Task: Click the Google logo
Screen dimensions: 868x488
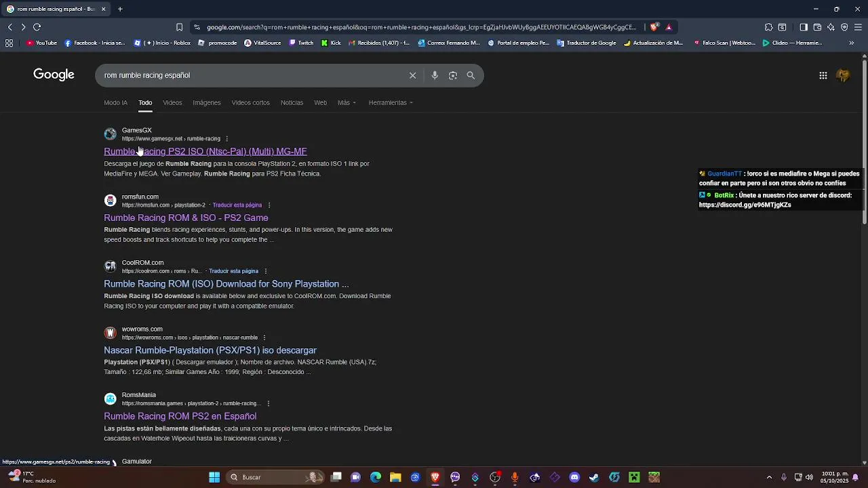Action: [x=54, y=75]
